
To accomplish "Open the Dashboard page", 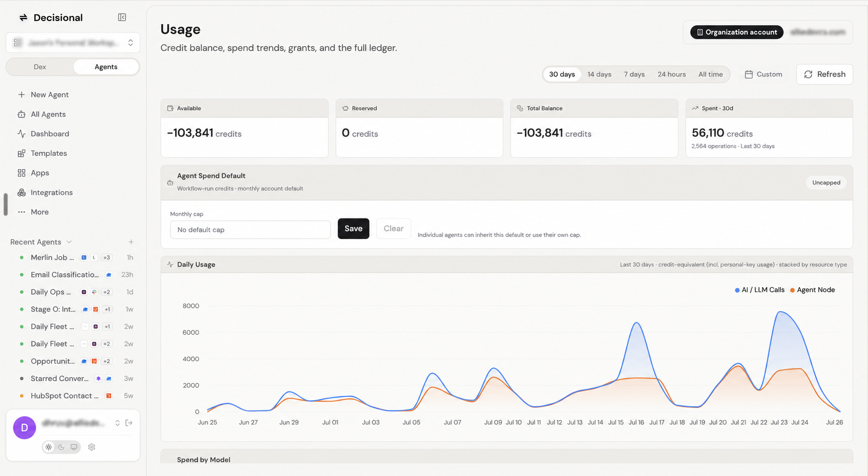I will (50, 134).
